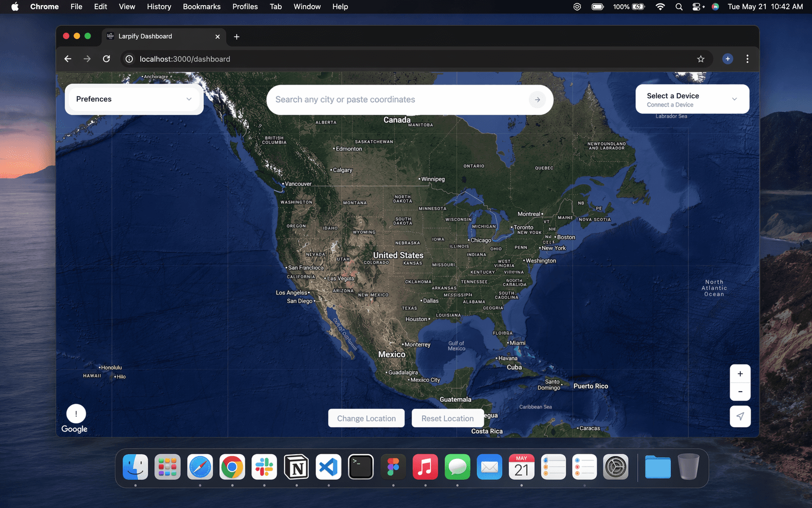Go back to the previous page
The image size is (812, 508).
(68, 59)
